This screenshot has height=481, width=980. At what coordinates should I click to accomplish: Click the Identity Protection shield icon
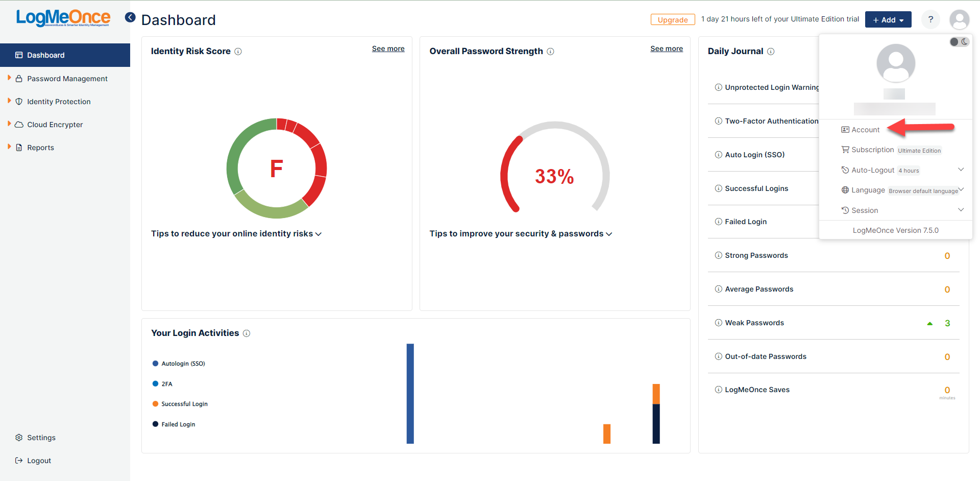click(19, 102)
